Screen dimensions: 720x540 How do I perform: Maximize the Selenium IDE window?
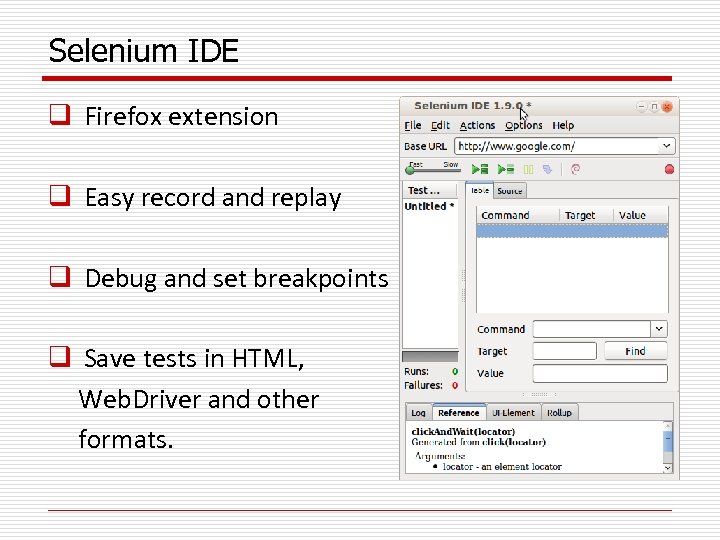(654, 107)
